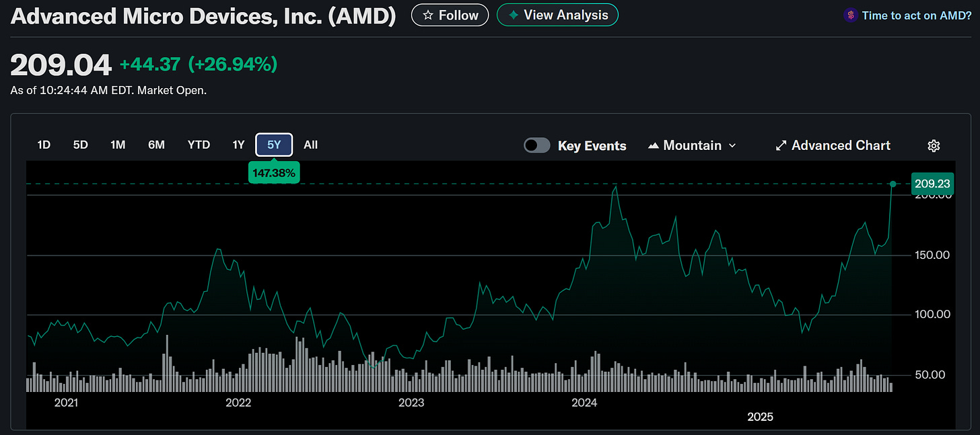The image size is (980, 435).
Task: Select the 5D time range
Action: pos(81,145)
